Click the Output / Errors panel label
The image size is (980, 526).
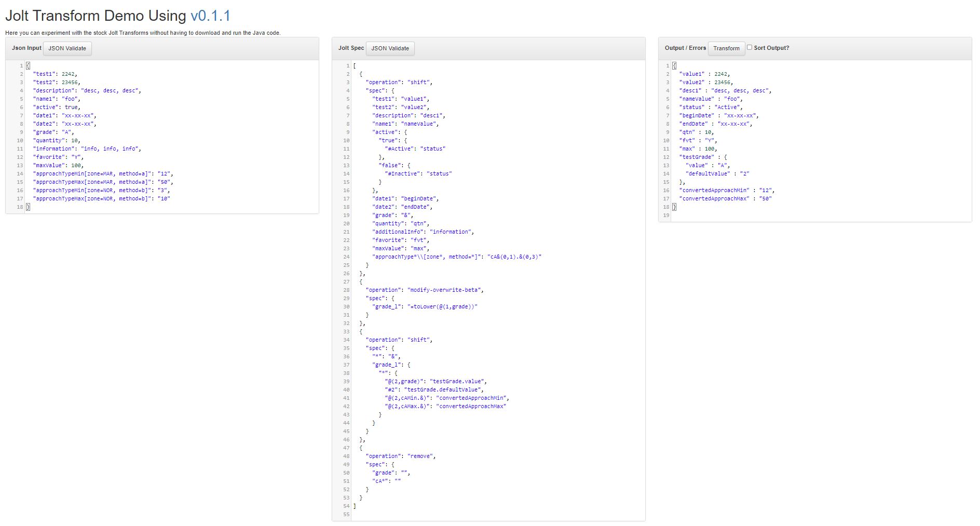[685, 48]
